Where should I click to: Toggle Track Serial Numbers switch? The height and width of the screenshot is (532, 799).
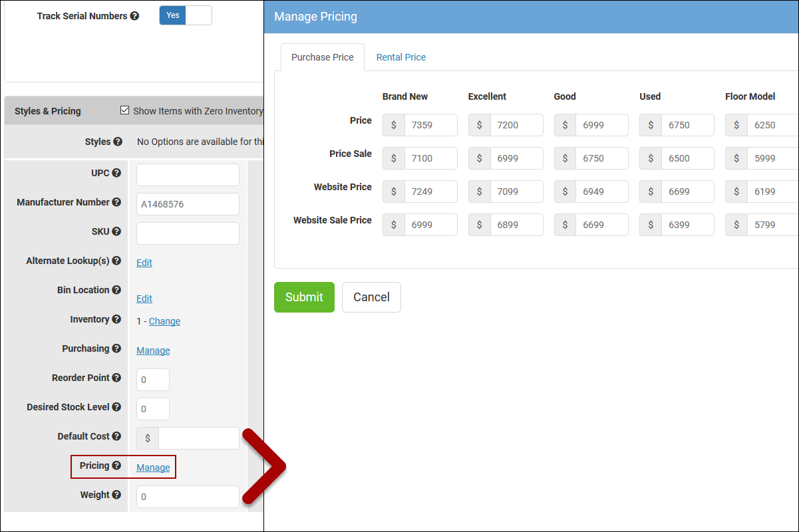186,15
